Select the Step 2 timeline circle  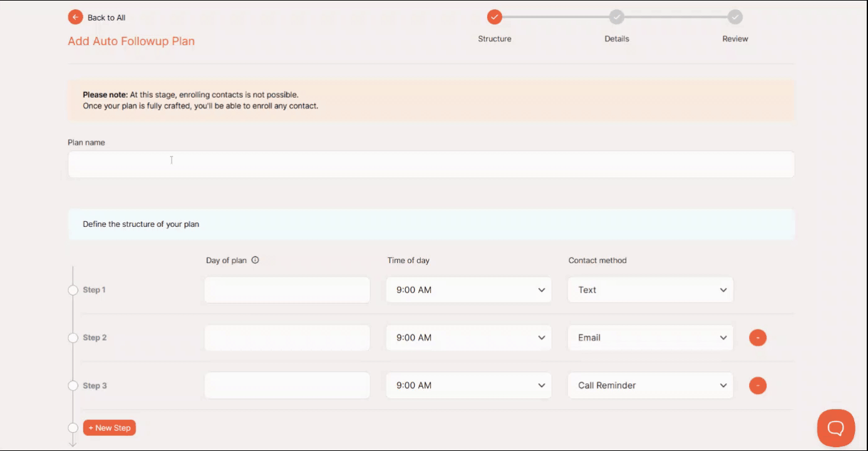[73, 338]
